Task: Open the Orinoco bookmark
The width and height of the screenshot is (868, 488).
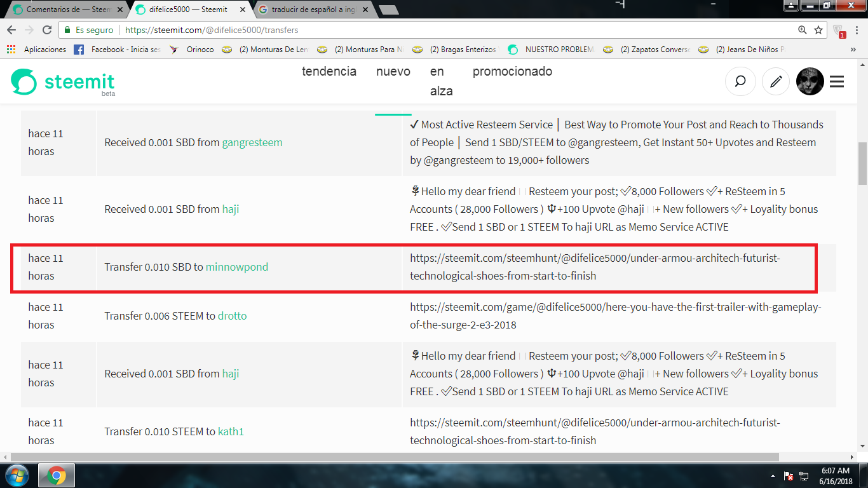Action: [191, 49]
